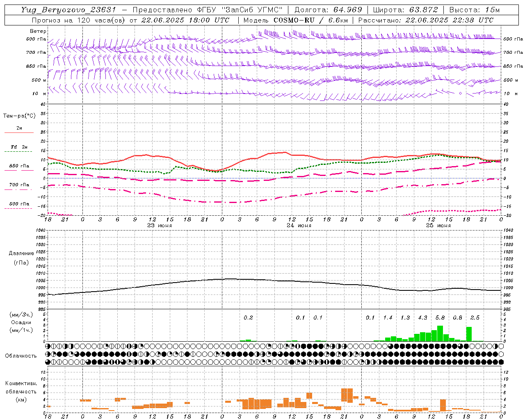Click the 25 июня date label

click(438, 226)
